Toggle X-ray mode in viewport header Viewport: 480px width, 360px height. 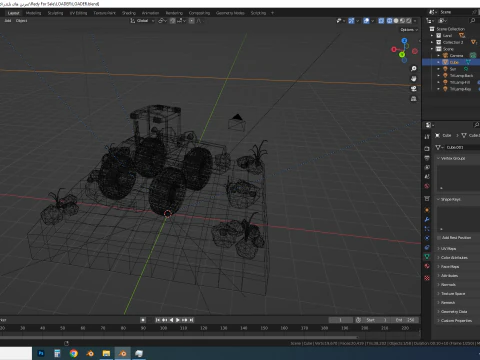point(381,21)
